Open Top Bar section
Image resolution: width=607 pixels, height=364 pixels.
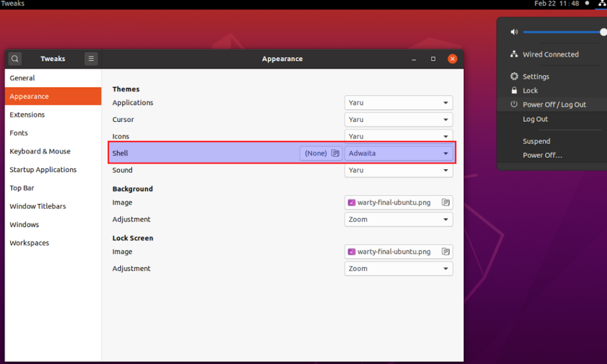point(53,188)
